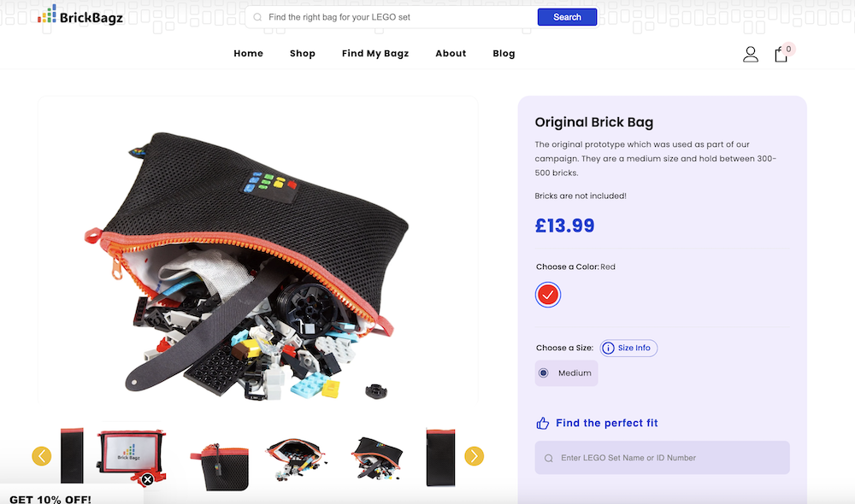This screenshot has height=504, width=855.
Task: Dismiss the X icon on the popup thumbnail
Action: [x=146, y=480]
